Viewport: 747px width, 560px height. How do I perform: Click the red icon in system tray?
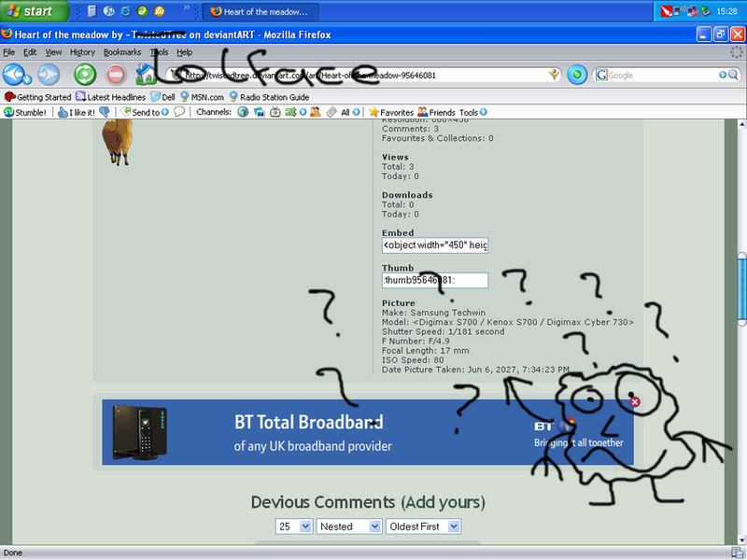[x=667, y=11]
